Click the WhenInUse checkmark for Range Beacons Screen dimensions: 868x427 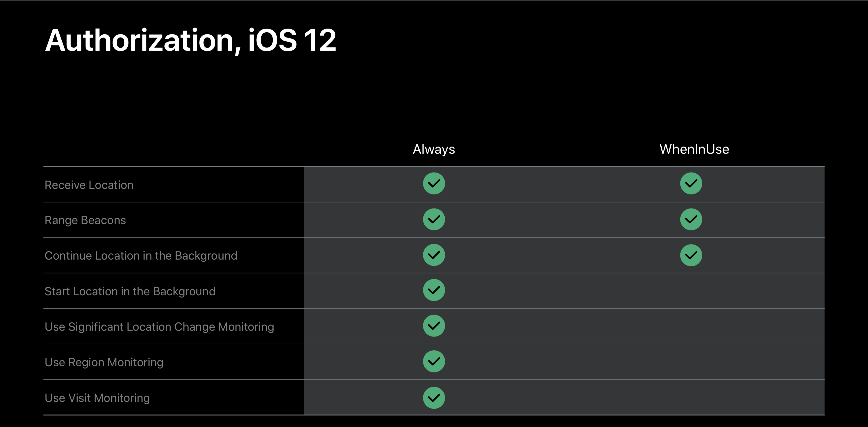691,219
